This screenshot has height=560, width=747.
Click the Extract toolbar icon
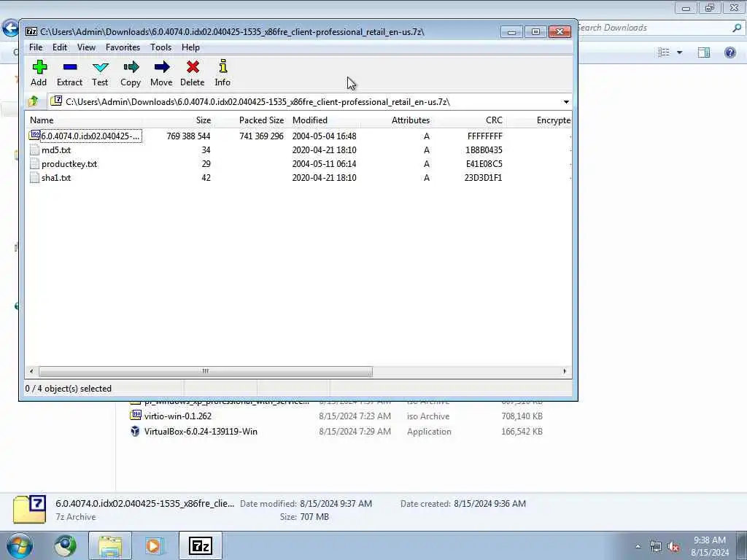pyautogui.click(x=70, y=67)
